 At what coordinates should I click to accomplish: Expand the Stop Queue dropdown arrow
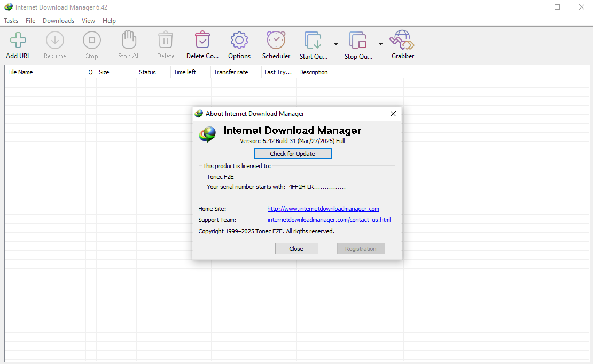pos(380,44)
